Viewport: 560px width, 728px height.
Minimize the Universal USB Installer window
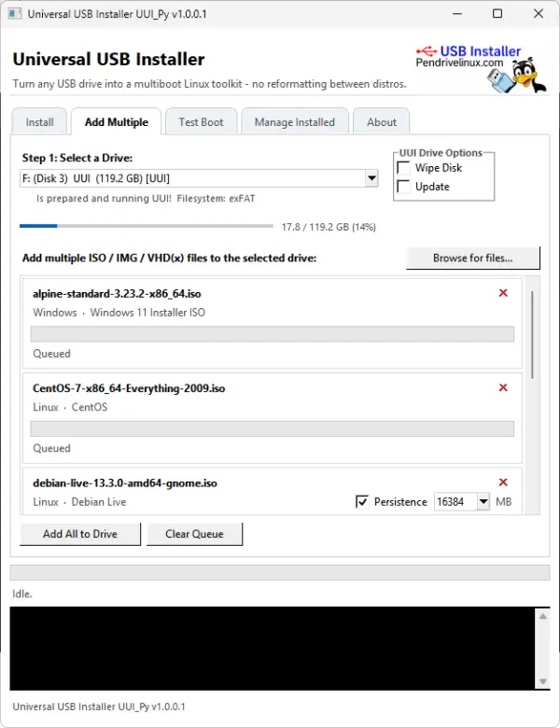pyautogui.click(x=457, y=13)
